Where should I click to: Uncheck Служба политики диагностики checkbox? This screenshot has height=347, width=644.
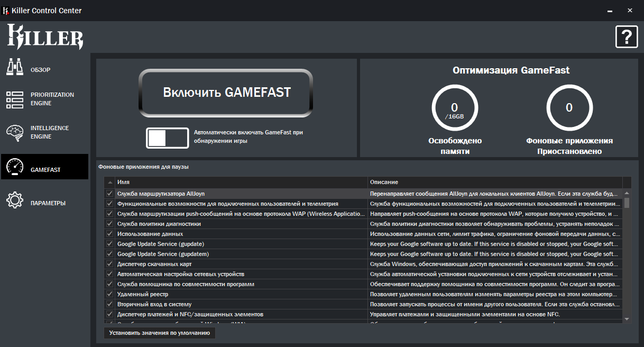click(110, 224)
